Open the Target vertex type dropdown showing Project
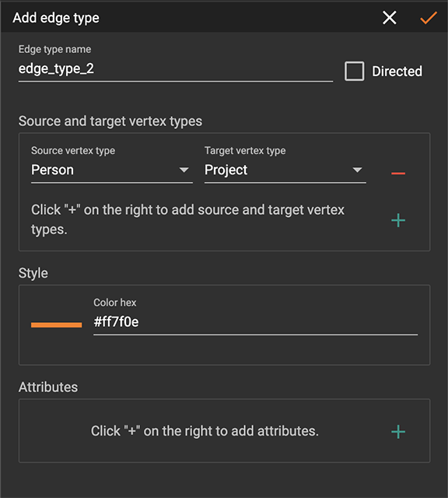 285,170
